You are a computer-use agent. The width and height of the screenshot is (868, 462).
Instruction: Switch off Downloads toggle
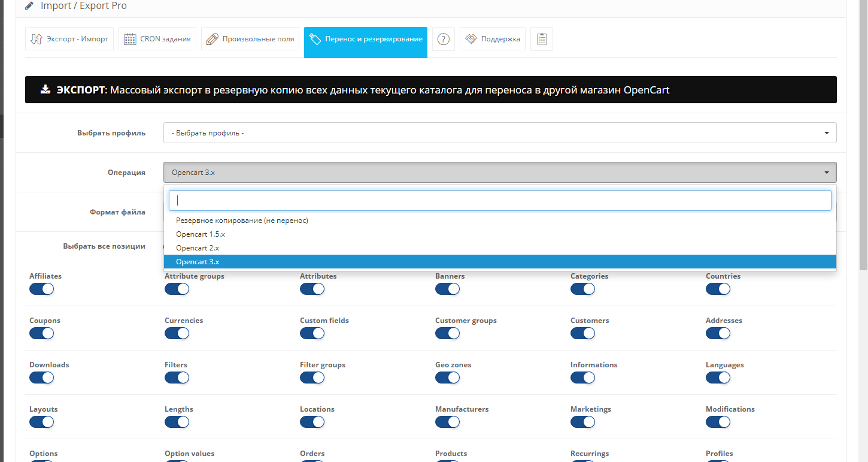click(x=41, y=378)
